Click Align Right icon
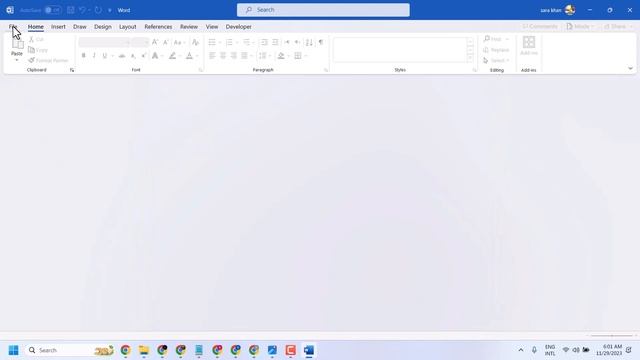 (233, 56)
